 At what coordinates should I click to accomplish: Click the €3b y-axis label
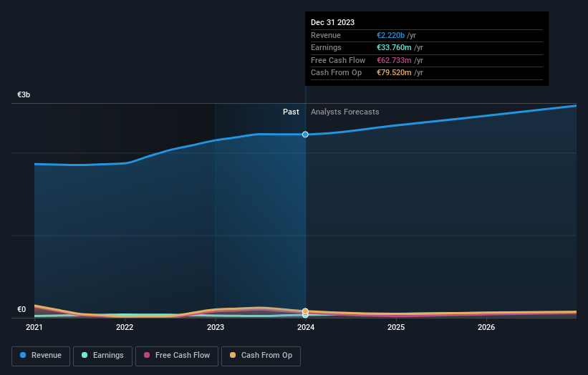[x=24, y=94]
